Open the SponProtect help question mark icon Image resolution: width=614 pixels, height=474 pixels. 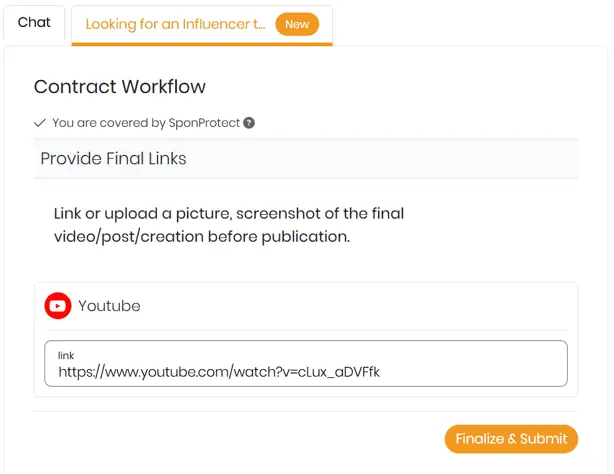click(249, 123)
